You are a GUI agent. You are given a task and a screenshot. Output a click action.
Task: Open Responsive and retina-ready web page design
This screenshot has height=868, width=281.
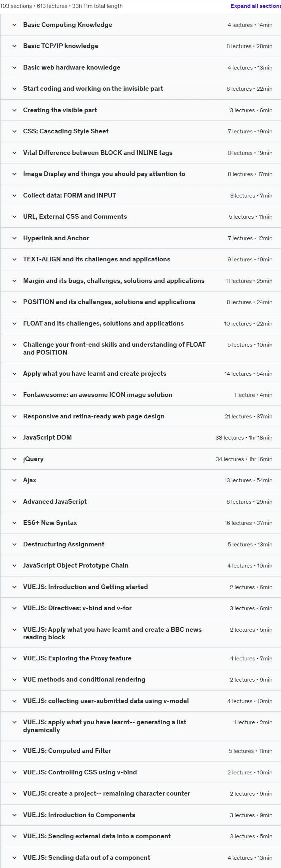[x=94, y=416]
